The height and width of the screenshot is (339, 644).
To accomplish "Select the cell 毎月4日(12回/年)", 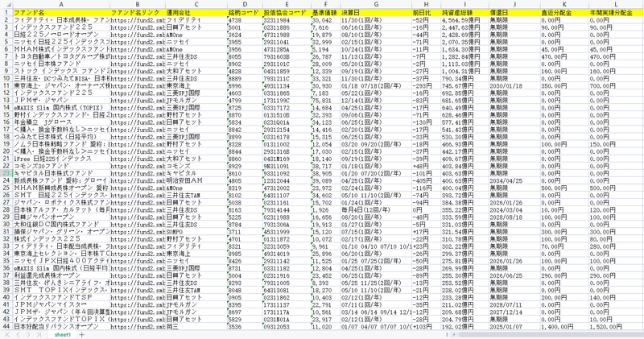I will [376, 209].
